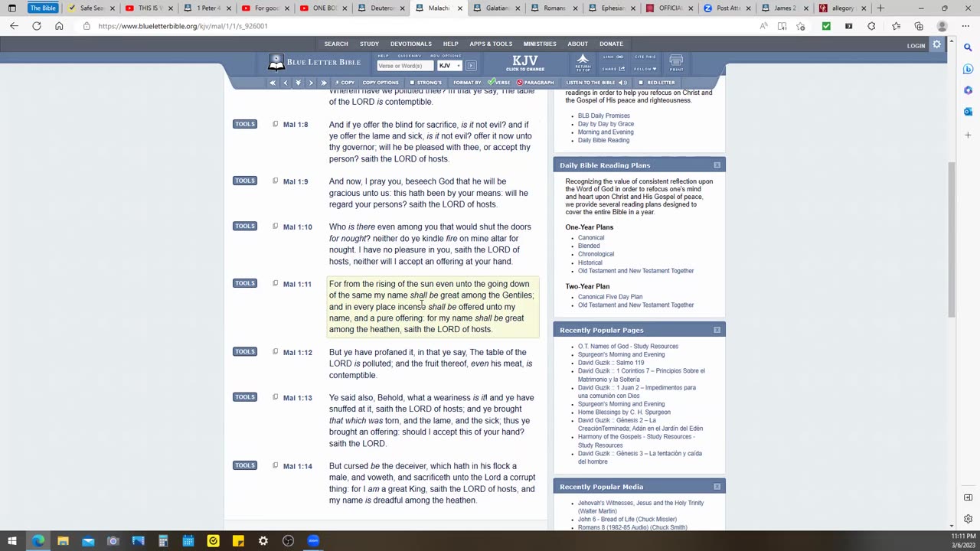Click the double-down chapter navigation arrow
Viewport: 980px width, 551px height.
tap(298, 83)
